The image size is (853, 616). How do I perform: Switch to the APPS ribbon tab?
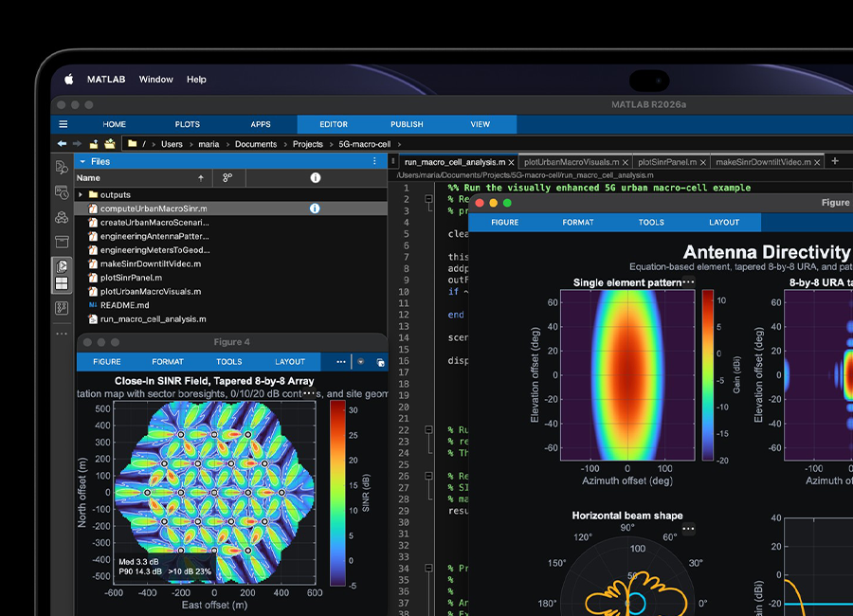(261, 124)
